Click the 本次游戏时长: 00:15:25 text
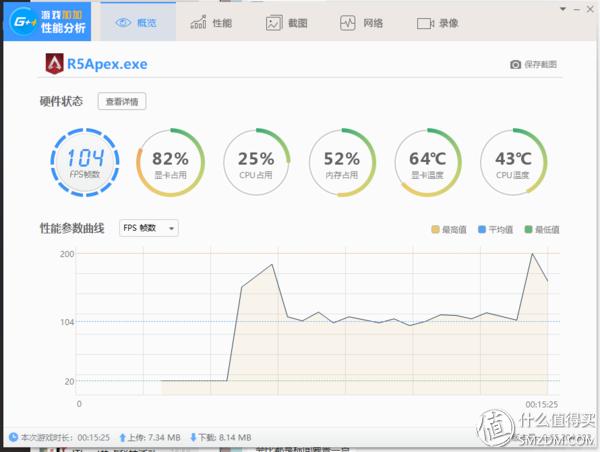Screen dimensions: 600x452 (x=65, y=437)
